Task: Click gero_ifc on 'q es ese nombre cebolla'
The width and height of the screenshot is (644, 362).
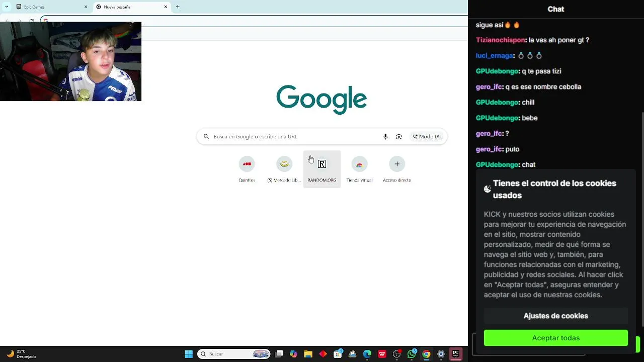Action: (x=489, y=87)
